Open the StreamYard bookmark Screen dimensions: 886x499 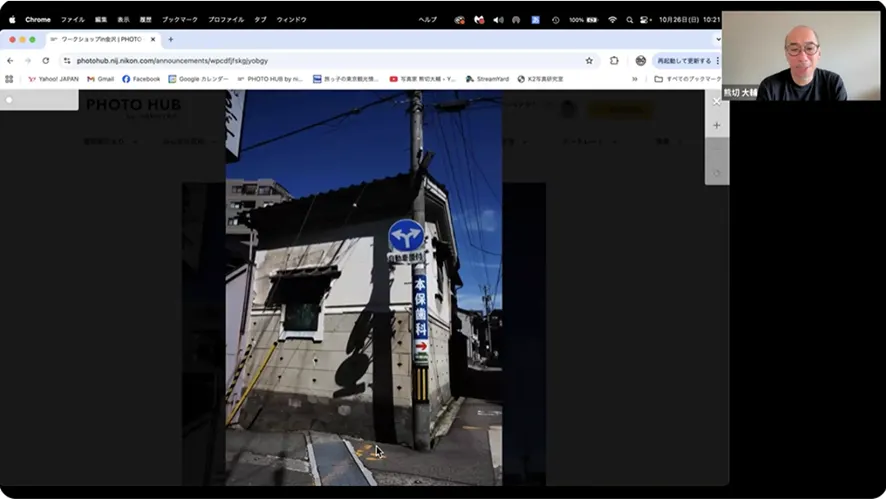pyautogui.click(x=487, y=79)
